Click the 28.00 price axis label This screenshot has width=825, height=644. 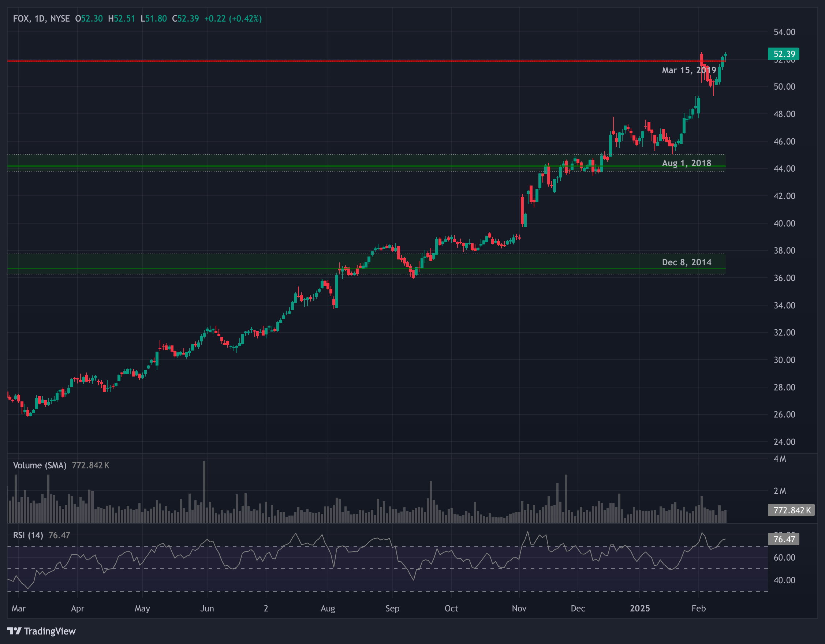784,387
